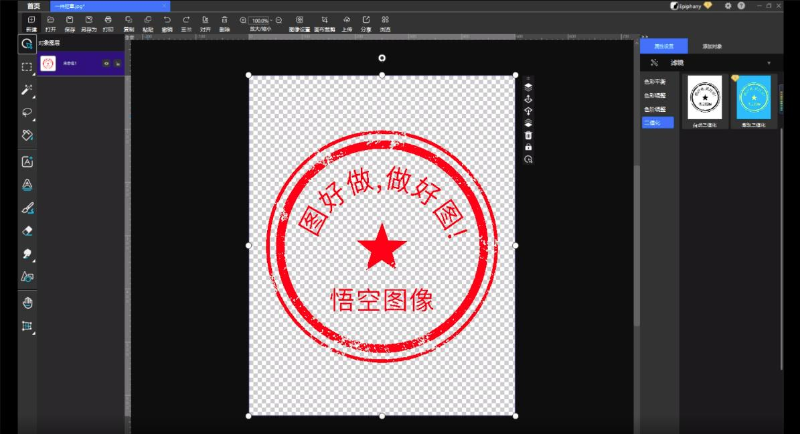The image size is (800, 434).
Task: Select the lasso selection tool
Action: point(27,112)
